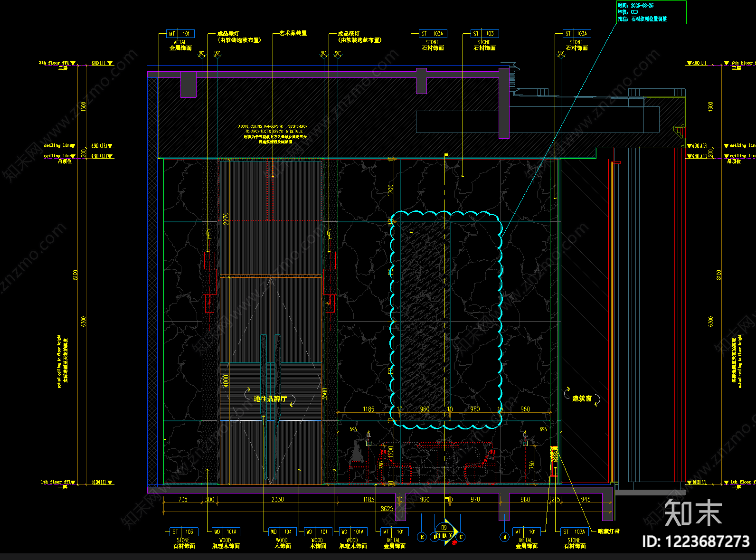Select the 'ABOVE CEILING HANGERS & SUSPENSION' note
The image size is (756, 560).
(x=273, y=126)
